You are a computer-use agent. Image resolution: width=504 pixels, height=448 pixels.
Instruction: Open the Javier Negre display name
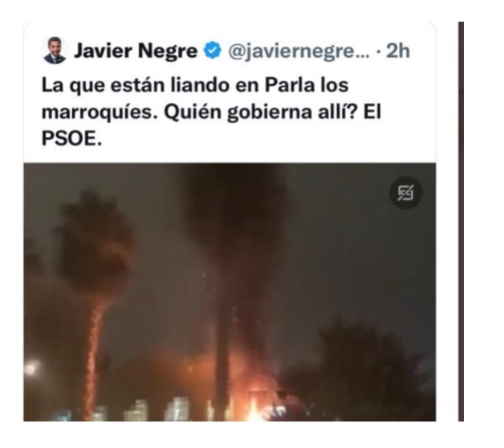pos(136,51)
